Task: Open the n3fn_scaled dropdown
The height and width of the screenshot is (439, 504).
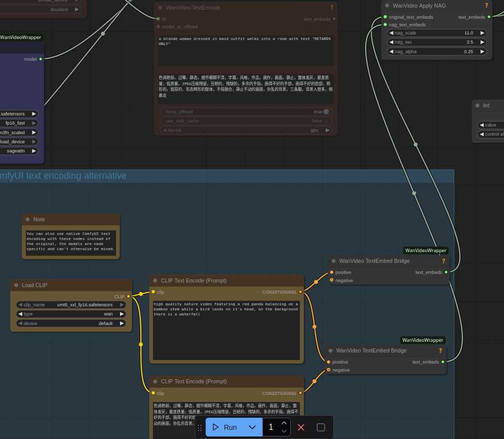Action: coord(19,132)
